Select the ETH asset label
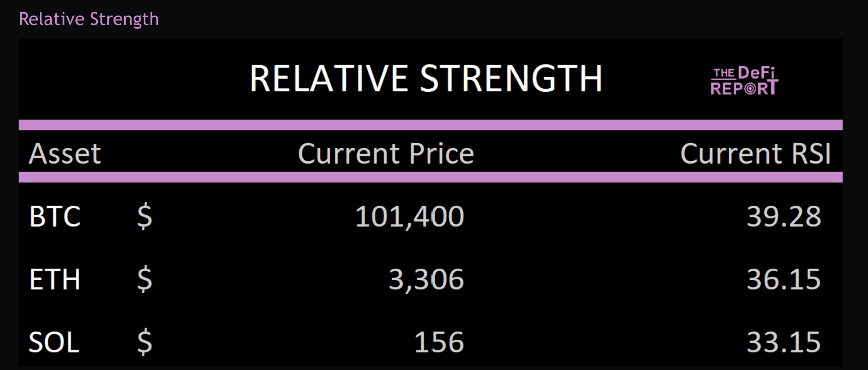The height and width of the screenshot is (370, 868). click(55, 279)
